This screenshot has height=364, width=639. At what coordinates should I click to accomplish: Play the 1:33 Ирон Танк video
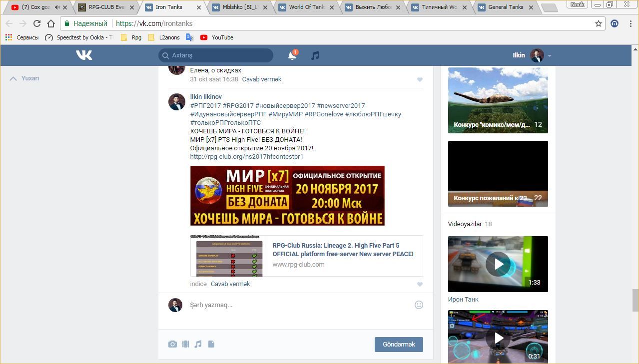coord(498,264)
